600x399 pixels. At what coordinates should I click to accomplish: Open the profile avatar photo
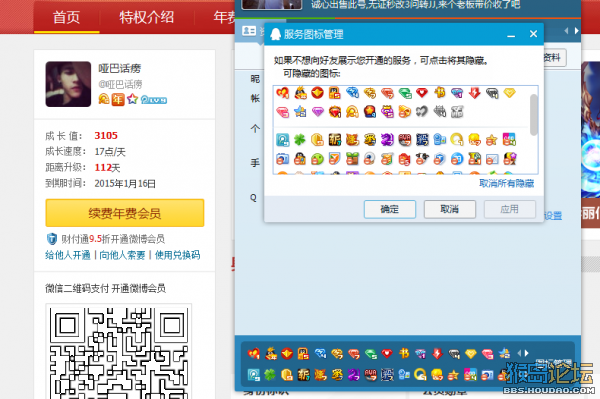coord(68,84)
